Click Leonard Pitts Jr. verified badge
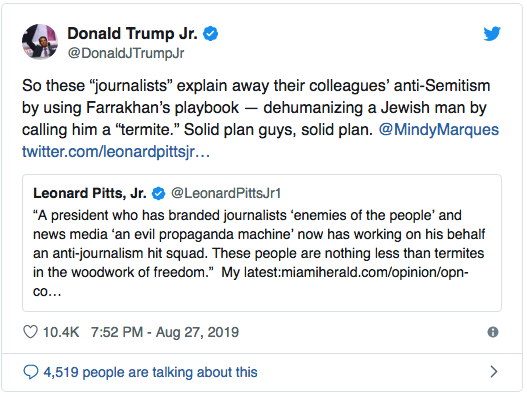The width and height of the screenshot is (527, 397). [x=158, y=194]
